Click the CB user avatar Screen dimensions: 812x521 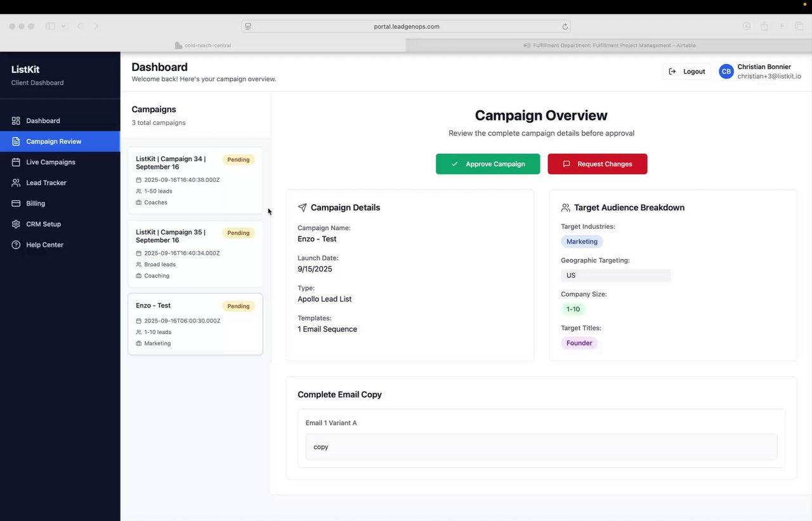click(726, 72)
